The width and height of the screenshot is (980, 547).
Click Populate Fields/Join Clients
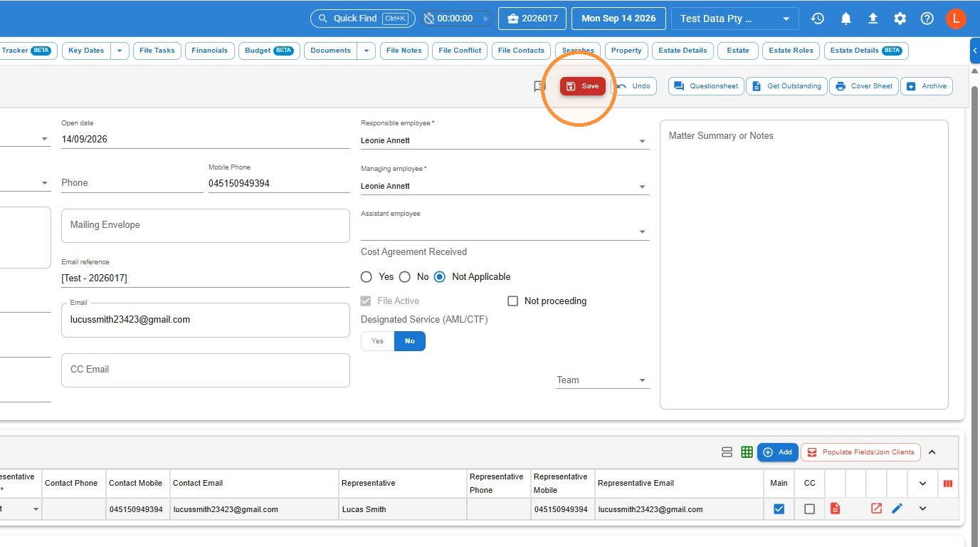861,452
